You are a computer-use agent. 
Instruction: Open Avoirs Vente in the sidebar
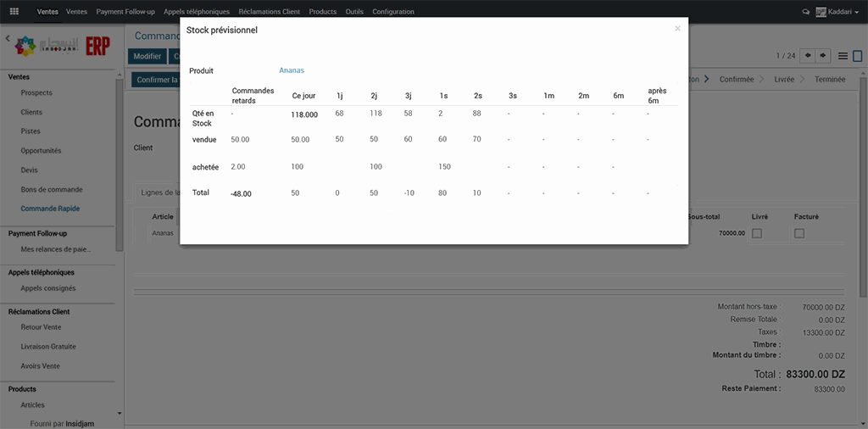point(40,366)
